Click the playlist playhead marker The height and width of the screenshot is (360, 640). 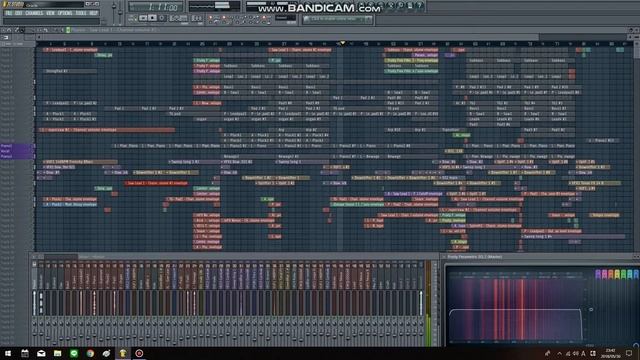[342, 42]
